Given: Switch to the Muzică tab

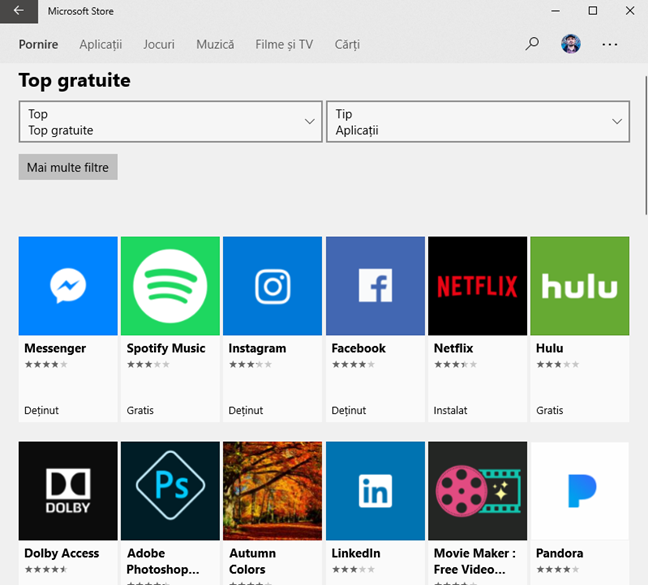Looking at the screenshot, I should point(215,44).
